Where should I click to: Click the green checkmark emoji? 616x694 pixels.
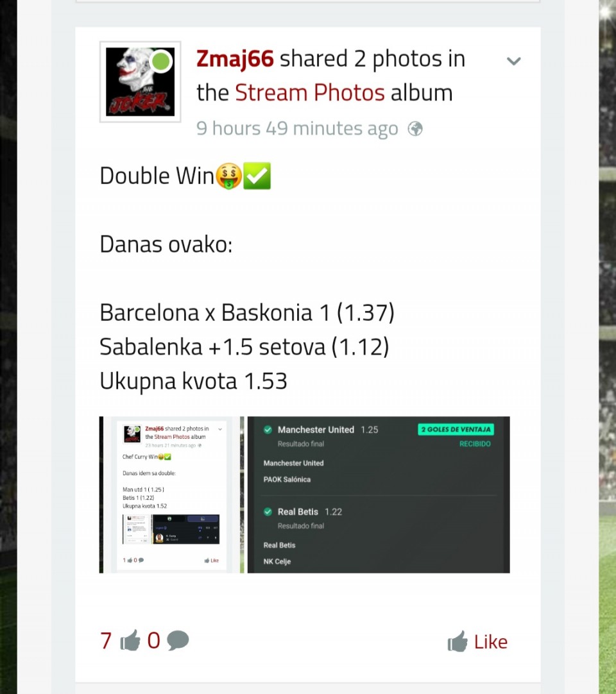[257, 176]
